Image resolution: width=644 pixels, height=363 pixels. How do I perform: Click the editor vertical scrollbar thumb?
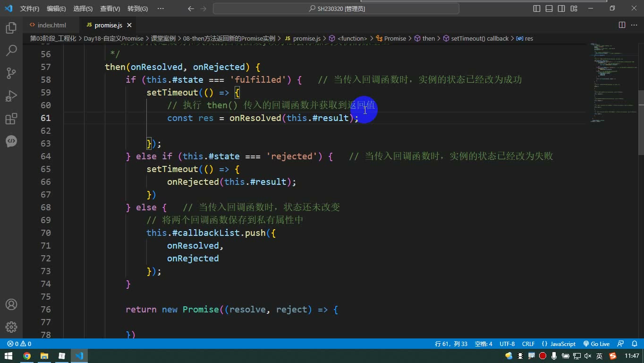click(x=641, y=123)
